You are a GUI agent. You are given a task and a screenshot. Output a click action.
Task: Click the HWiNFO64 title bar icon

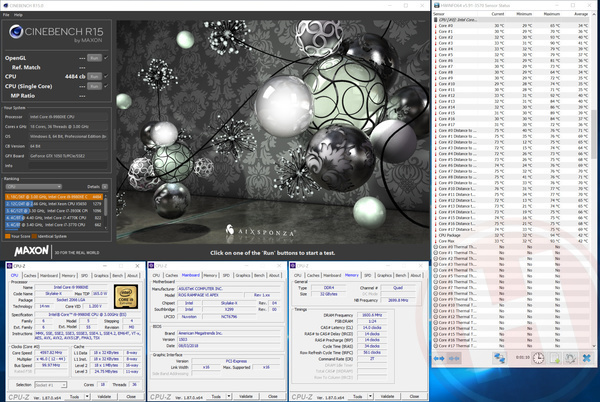437,5
